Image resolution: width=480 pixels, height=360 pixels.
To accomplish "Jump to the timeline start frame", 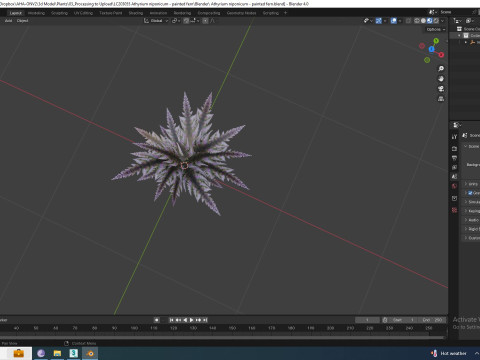I will pyautogui.click(x=171, y=320).
